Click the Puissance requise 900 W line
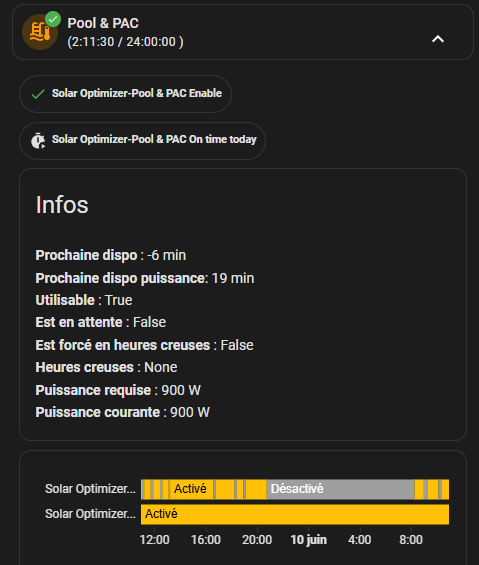 118,390
